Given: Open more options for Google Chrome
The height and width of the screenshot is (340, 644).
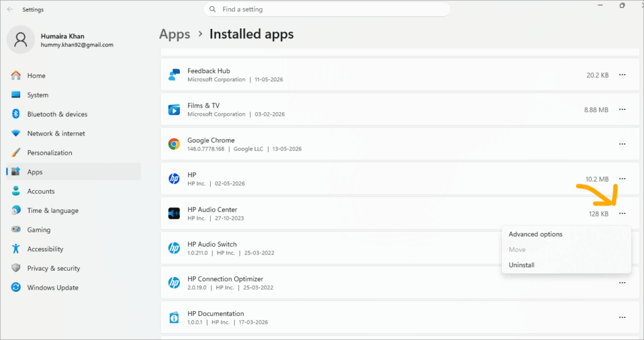Looking at the screenshot, I should click(622, 144).
